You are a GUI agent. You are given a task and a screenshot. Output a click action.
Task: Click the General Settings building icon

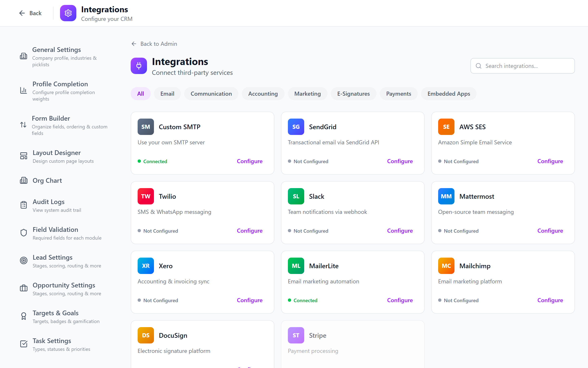point(23,56)
